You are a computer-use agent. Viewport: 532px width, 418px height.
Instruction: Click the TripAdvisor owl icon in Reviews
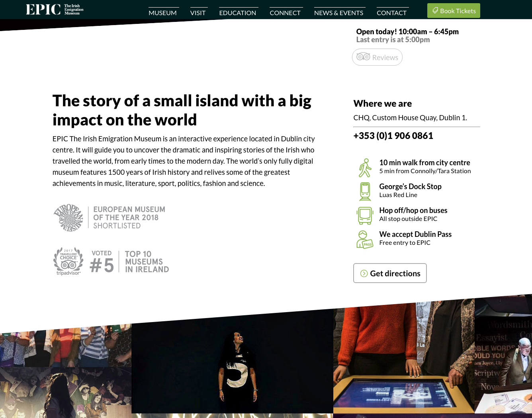pos(363,57)
